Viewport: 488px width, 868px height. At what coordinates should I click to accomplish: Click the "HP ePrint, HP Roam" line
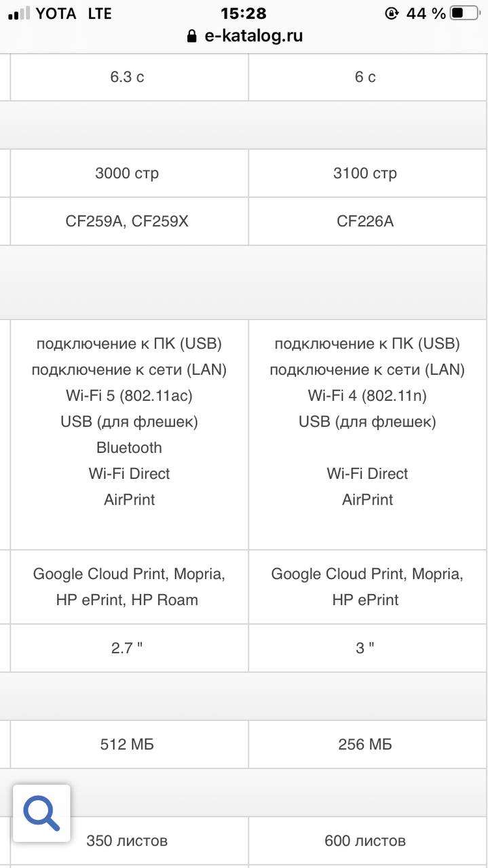coord(127,599)
